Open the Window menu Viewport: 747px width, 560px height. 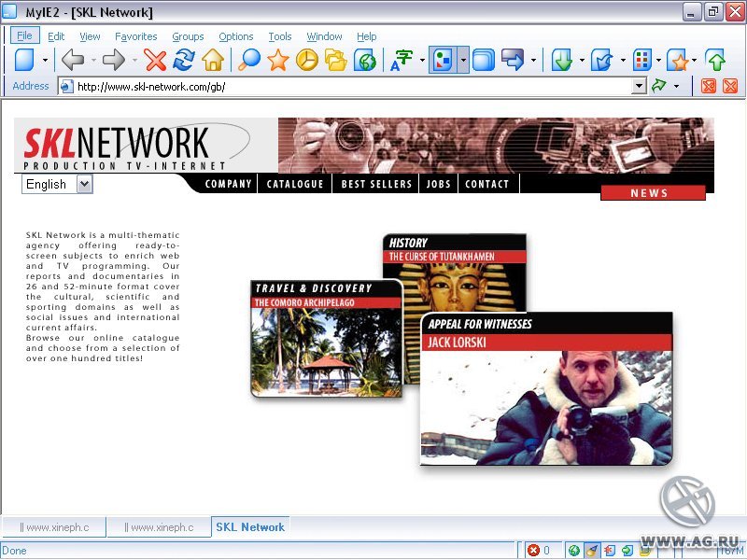coord(324,36)
